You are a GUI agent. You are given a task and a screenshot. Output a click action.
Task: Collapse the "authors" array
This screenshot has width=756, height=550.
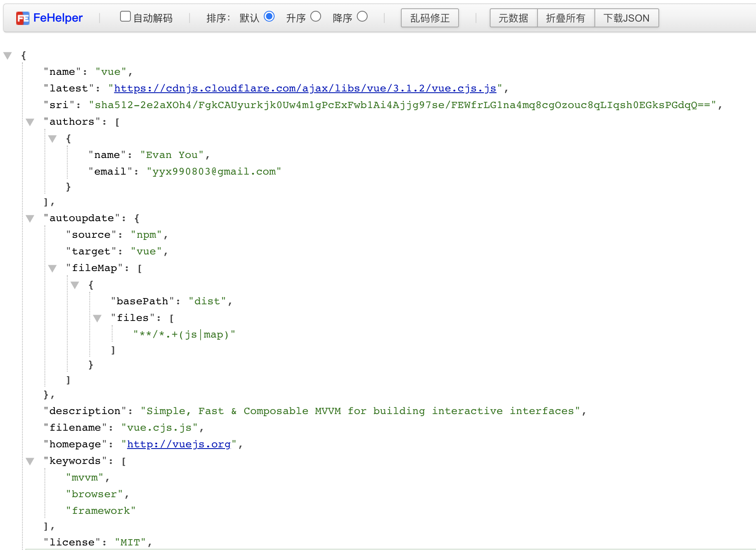(x=30, y=122)
